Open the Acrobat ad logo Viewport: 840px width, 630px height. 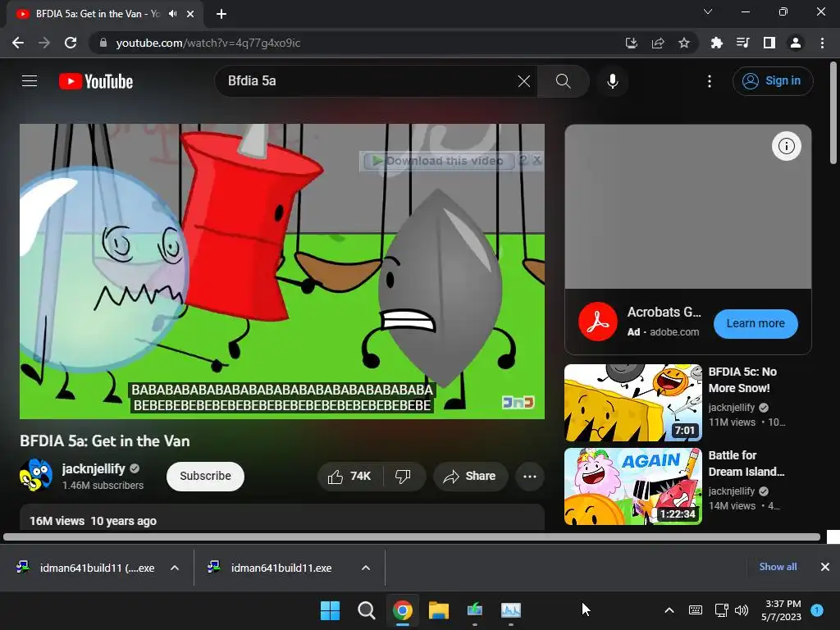(x=598, y=322)
